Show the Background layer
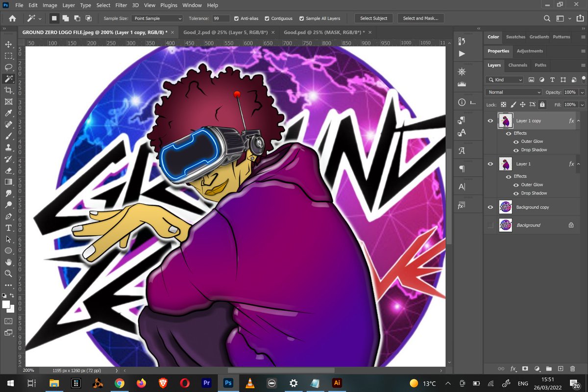The height and width of the screenshot is (392, 588). (x=490, y=225)
